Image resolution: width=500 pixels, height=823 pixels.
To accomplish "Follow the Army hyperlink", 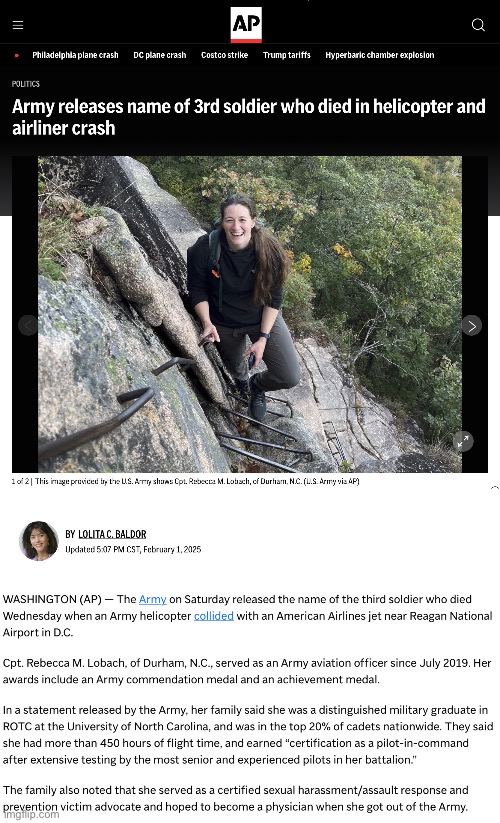I will (x=153, y=599).
